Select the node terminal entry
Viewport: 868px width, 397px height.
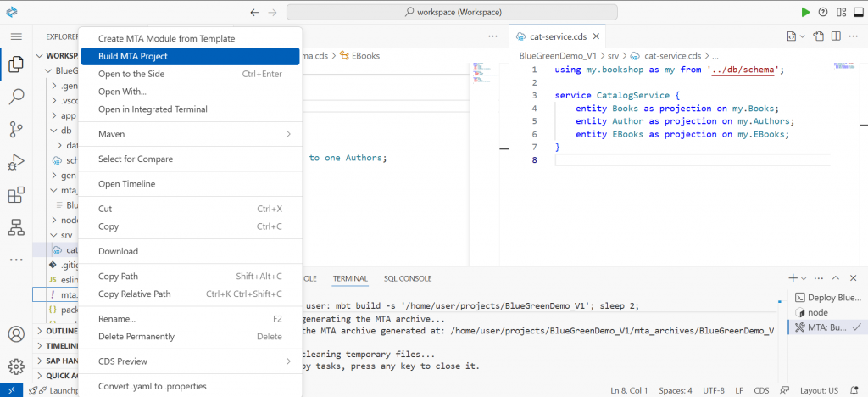coord(827,312)
